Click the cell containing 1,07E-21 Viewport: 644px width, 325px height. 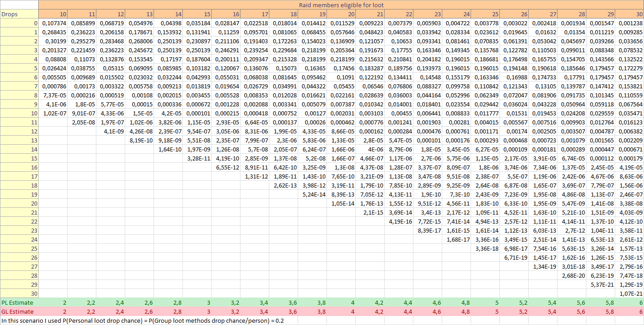point(630,293)
